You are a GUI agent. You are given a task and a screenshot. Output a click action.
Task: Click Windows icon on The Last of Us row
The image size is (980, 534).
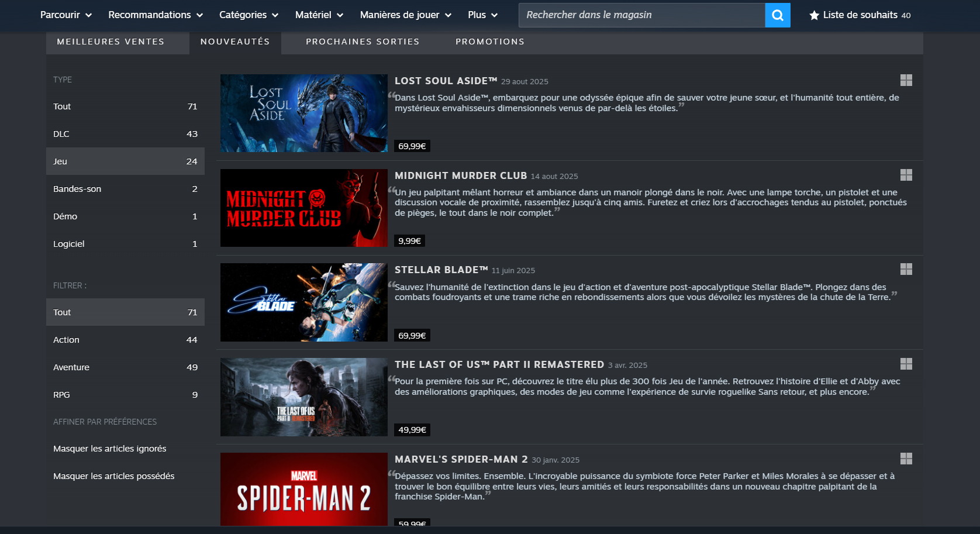(x=906, y=364)
